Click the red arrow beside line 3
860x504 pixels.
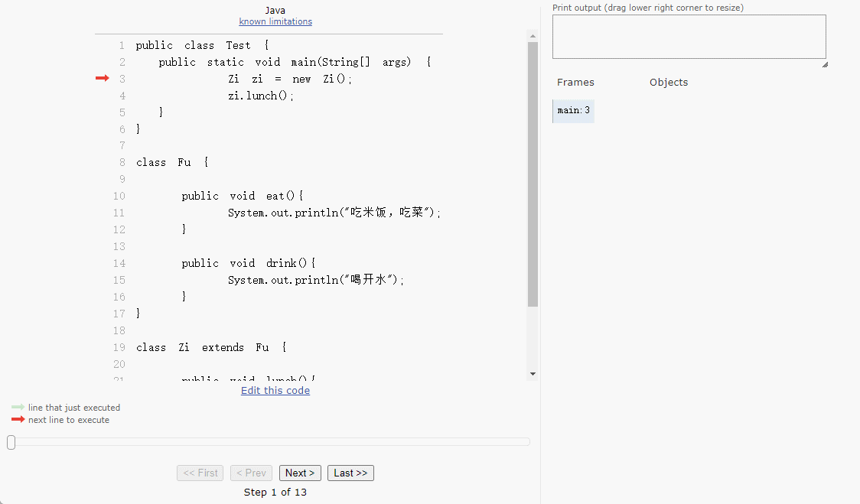pyautogui.click(x=102, y=78)
